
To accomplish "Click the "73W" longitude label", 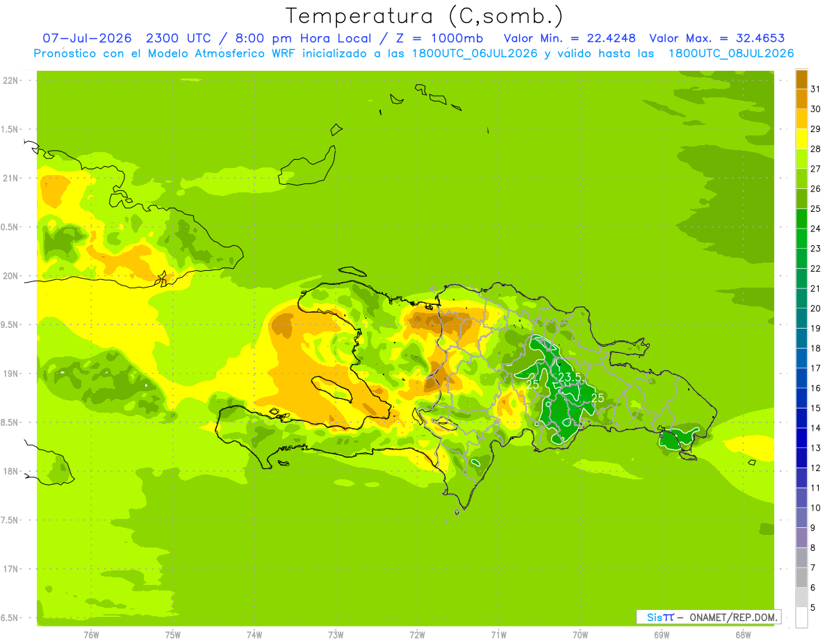I will (336, 635).
